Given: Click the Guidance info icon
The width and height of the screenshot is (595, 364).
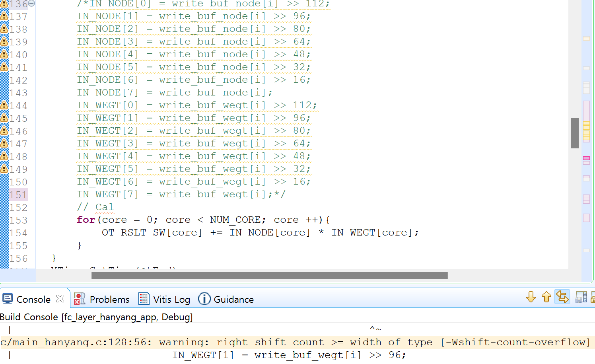Looking at the screenshot, I should coord(204,299).
